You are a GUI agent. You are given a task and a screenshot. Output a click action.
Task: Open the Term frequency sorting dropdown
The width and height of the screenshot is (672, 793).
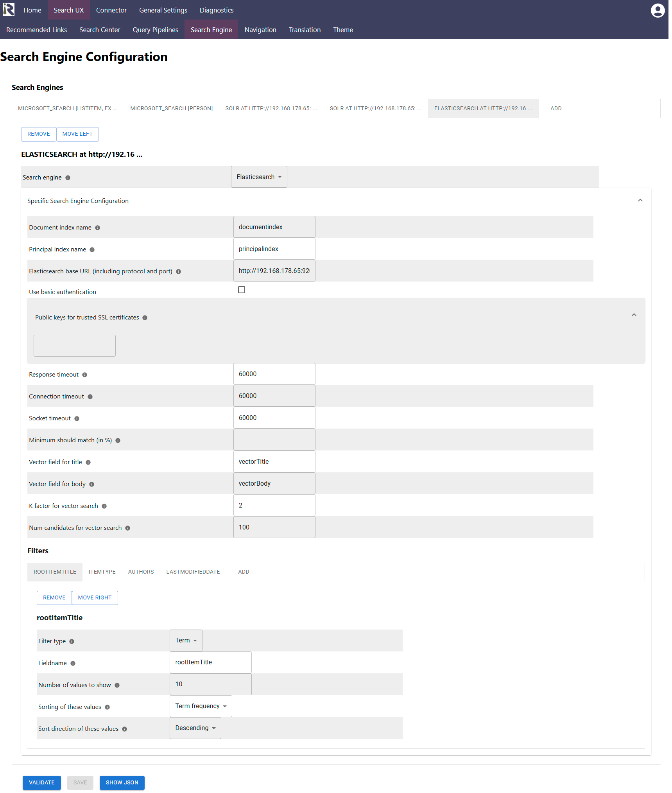(x=201, y=706)
